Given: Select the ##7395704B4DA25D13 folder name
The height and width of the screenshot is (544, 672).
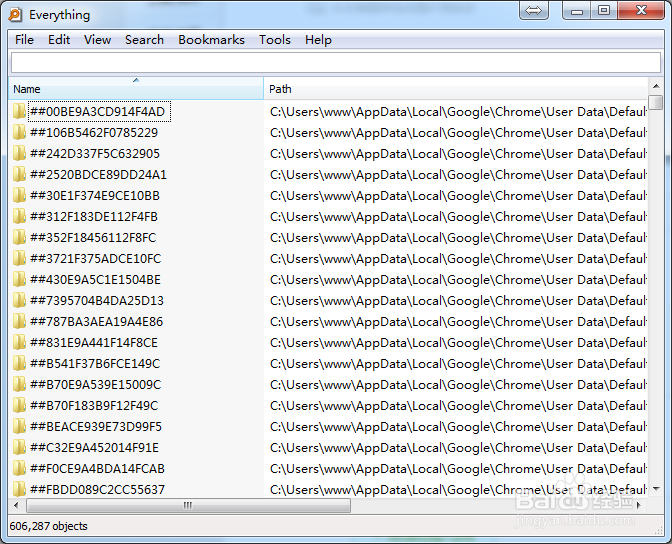Looking at the screenshot, I should [97, 301].
